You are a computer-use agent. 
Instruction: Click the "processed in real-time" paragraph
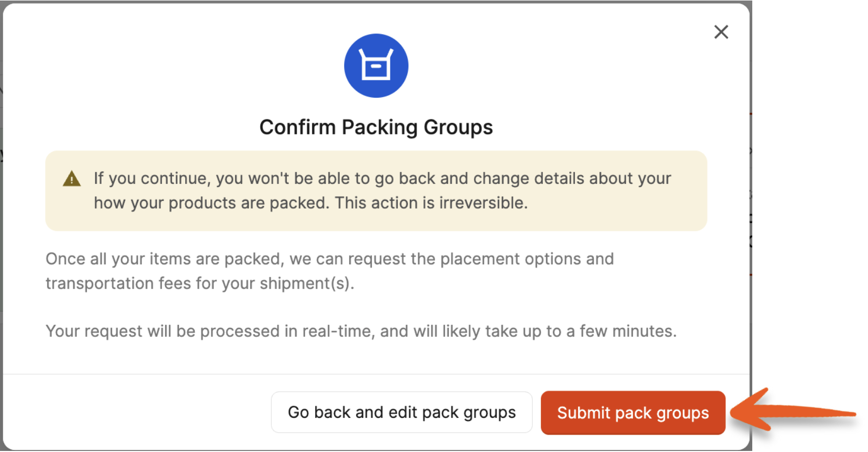click(361, 331)
